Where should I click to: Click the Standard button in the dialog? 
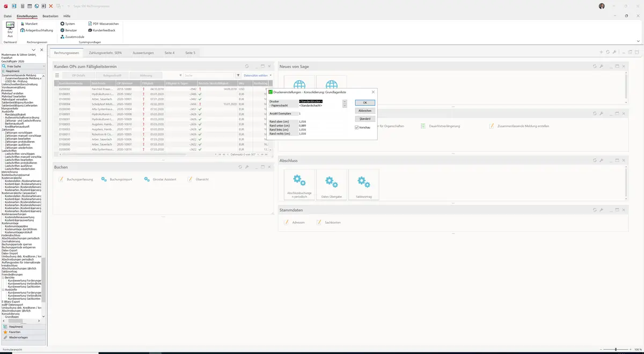click(x=365, y=119)
